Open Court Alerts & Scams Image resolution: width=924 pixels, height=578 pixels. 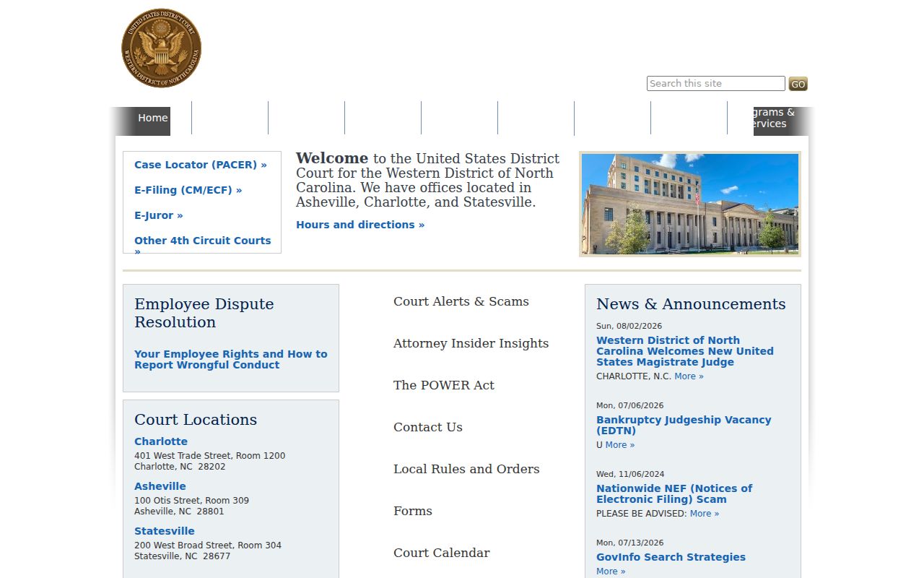[x=461, y=301]
